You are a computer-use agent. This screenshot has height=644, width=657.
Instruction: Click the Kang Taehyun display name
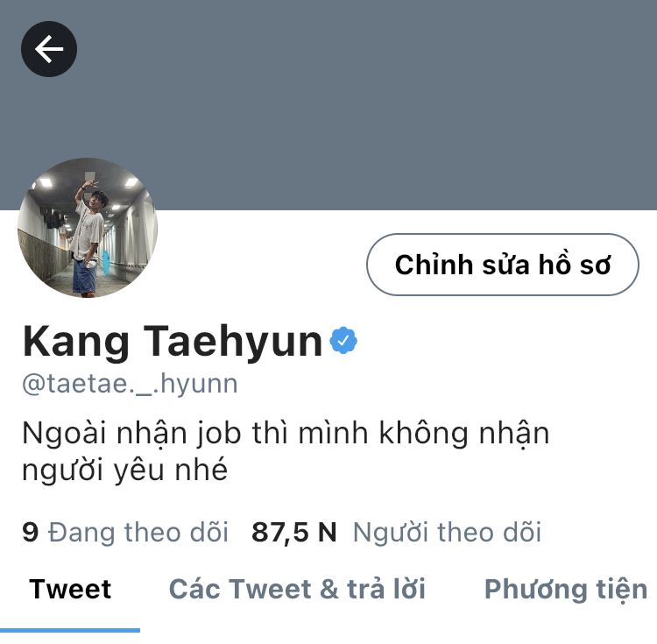coord(173,341)
